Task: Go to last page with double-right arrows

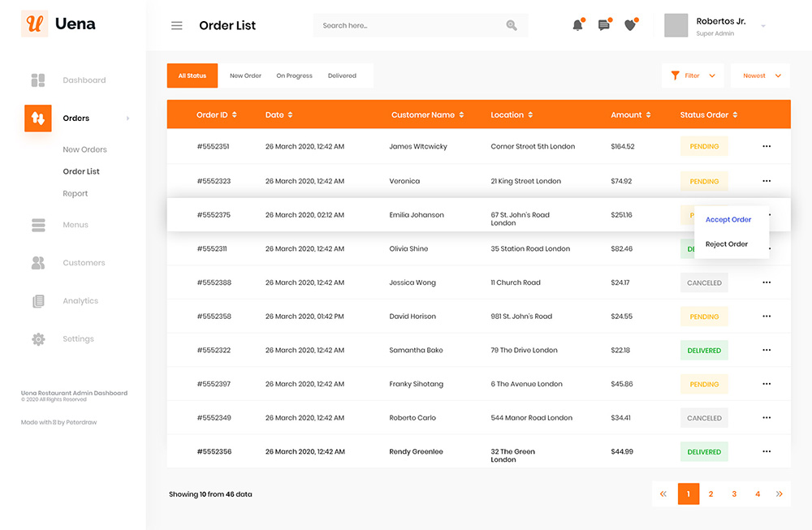Action: (779, 493)
